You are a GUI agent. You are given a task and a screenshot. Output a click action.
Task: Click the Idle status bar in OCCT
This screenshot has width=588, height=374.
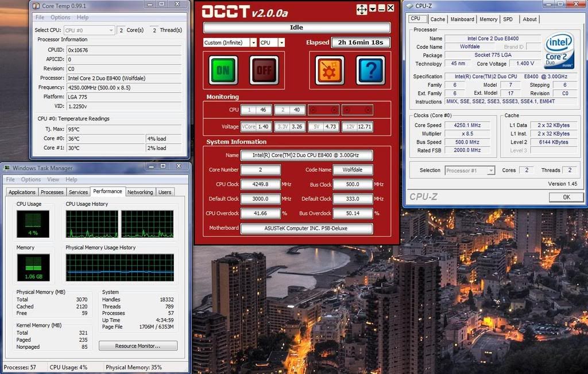click(297, 28)
